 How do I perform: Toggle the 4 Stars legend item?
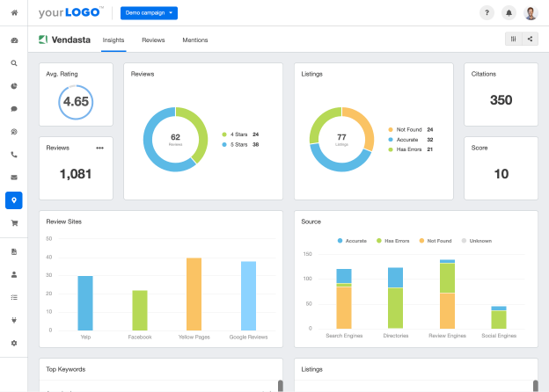[240, 134]
